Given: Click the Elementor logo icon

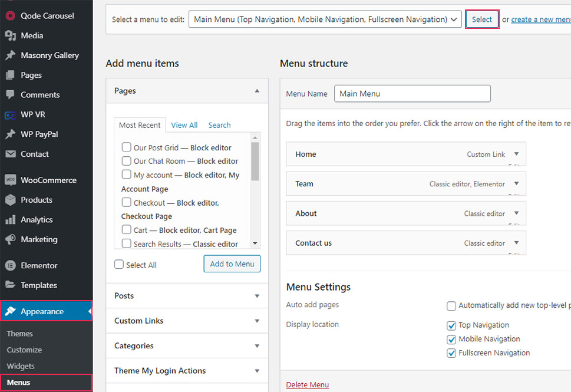Looking at the screenshot, I should click(11, 266).
